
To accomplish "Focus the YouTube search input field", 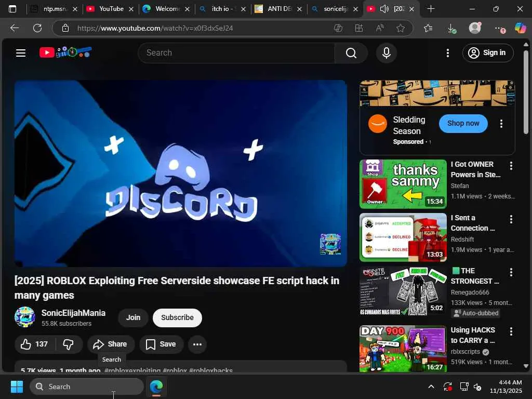I will [236, 53].
